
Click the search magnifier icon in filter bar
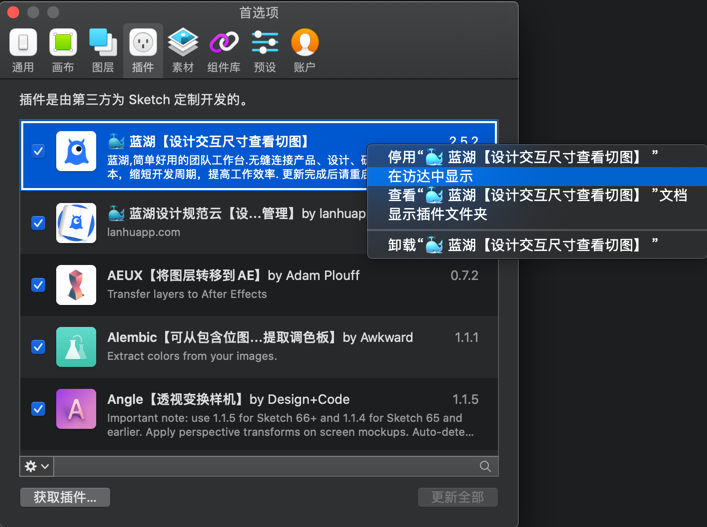tap(485, 466)
